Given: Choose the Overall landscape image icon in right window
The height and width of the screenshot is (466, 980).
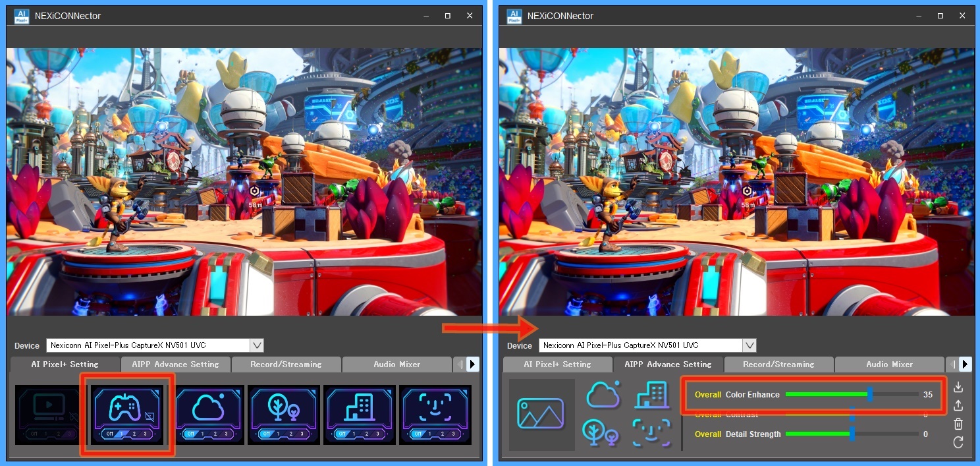Looking at the screenshot, I should [x=541, y=414].
